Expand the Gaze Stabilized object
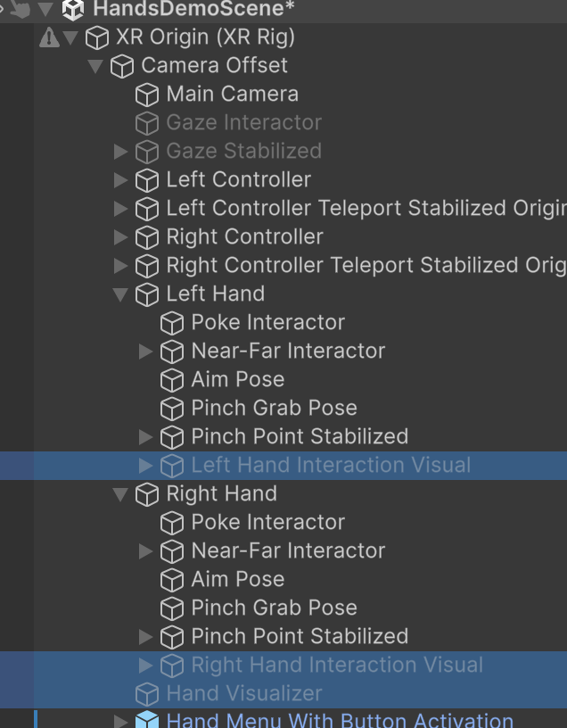Screen dimensions: 567x728 coord(121,152)
